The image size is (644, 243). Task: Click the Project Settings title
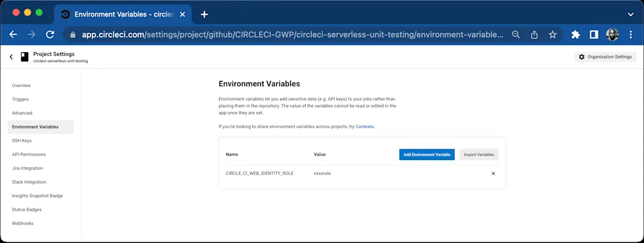[x=54, y=54]
